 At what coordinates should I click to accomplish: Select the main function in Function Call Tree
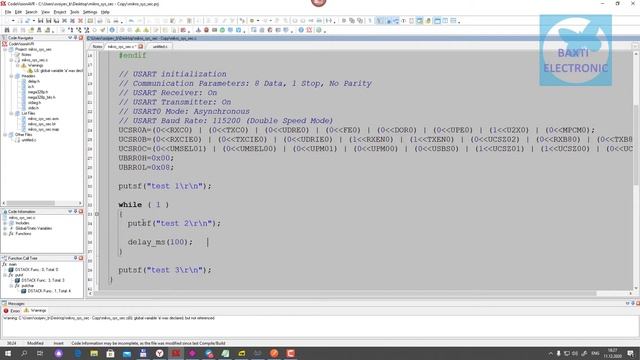[x=13, y=264]
